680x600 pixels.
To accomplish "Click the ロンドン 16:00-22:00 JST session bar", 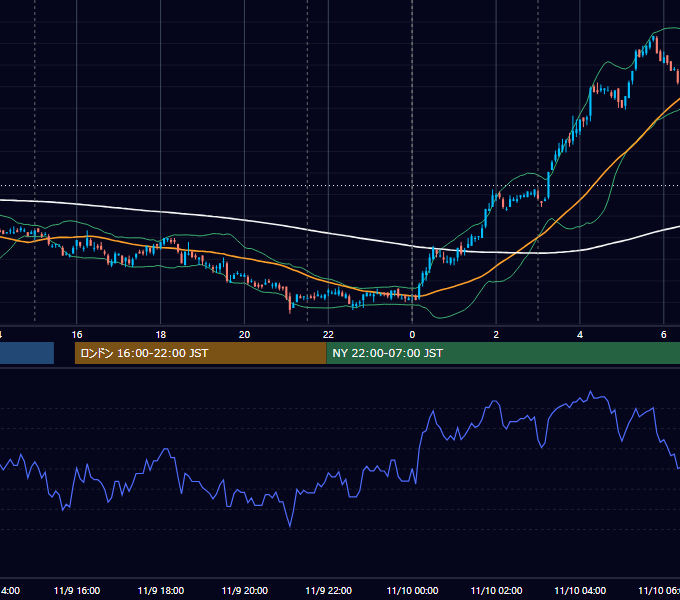I will click(x=200, y=353).
